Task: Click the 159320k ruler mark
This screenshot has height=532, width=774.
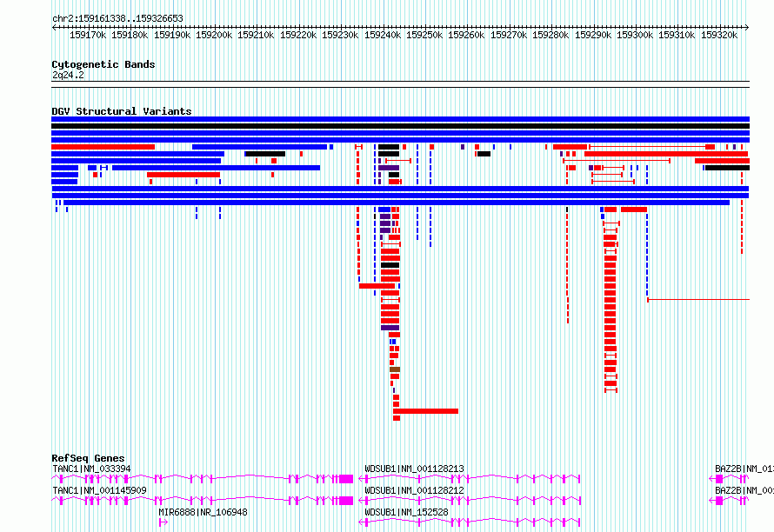Action: tap(720, 35)
